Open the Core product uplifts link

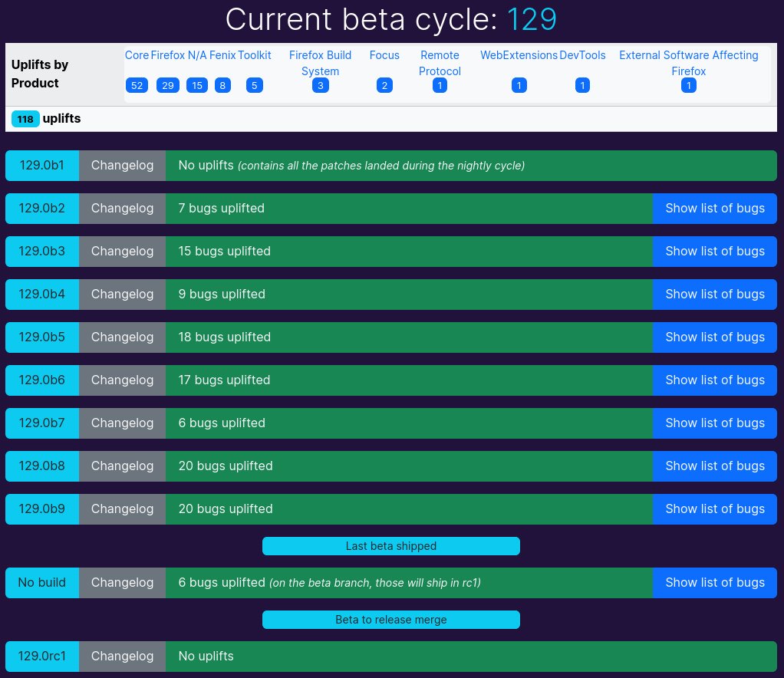click(137, 55)
